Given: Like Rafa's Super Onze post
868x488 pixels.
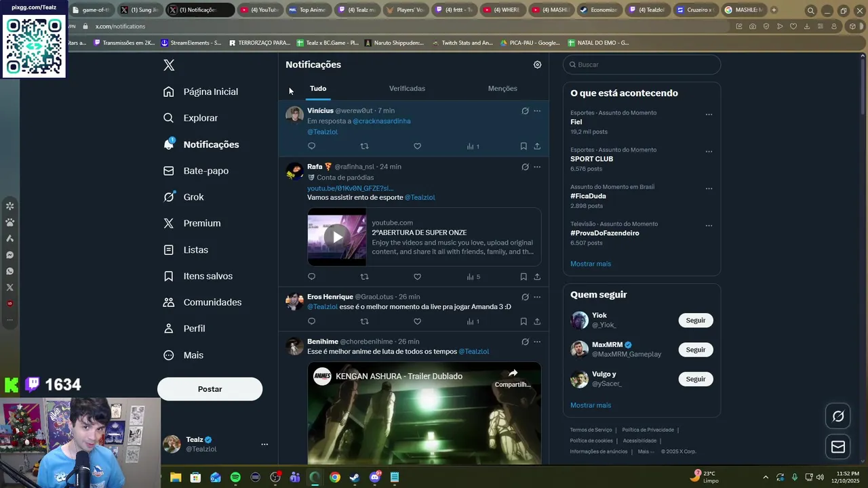Looking at the screenshot, I should pos(417,277).
